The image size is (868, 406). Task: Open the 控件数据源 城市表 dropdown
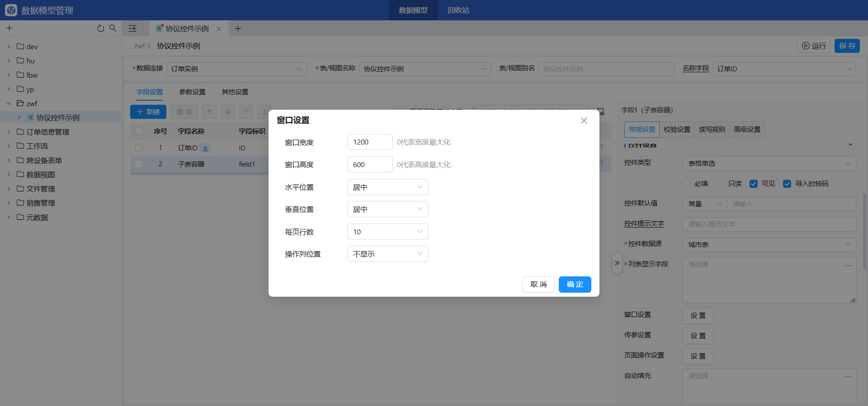(x=769, y=244)
